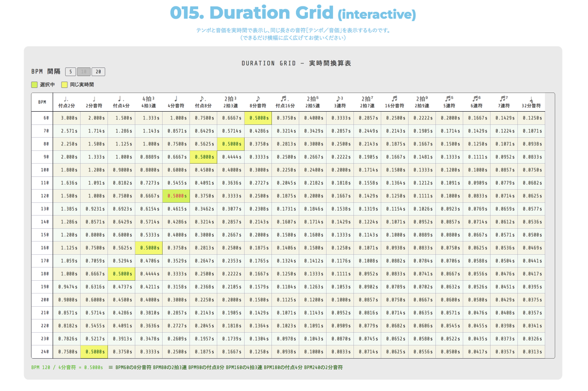The width and height of the screenshot is (588, 391).
Task: Select the 2拍3連 column header
Action: click(230, 102)
